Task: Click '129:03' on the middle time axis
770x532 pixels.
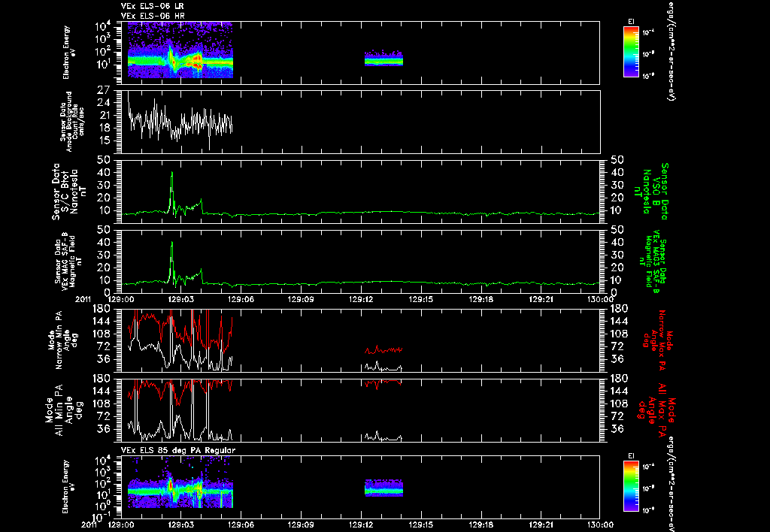Action: pos(180,299)
